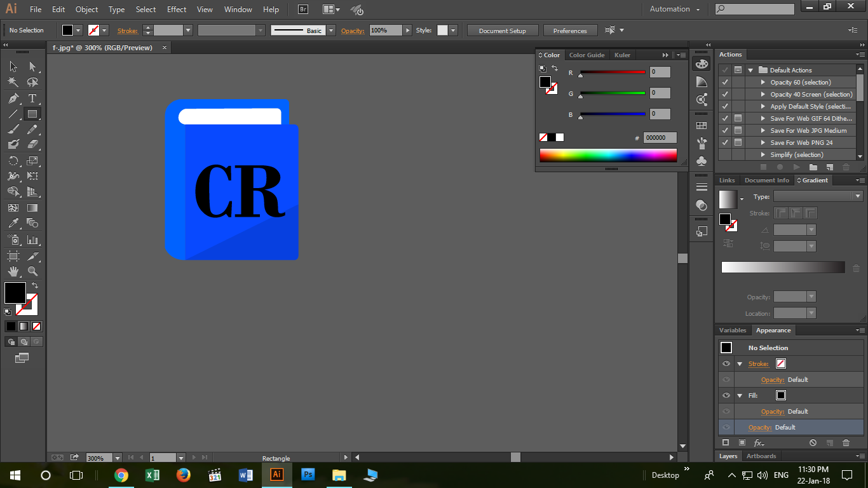The image size is (868, 488).
Task: Click the Document Setup button
Action: click(503, 30)
